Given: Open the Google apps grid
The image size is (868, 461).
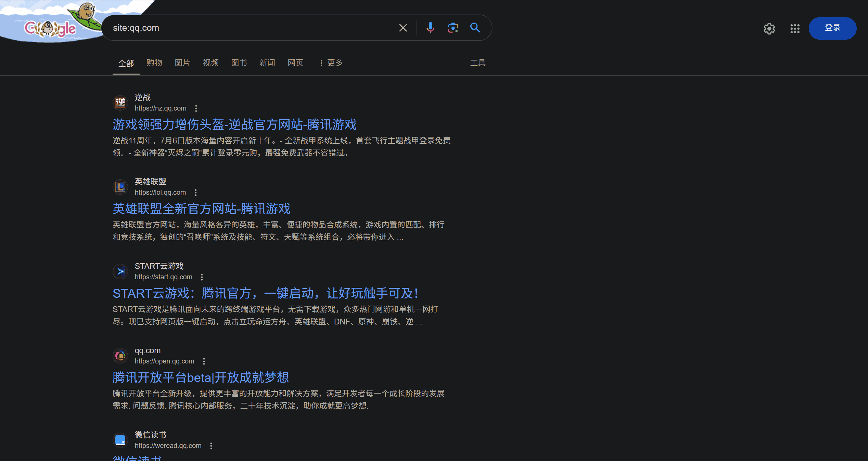Looking at the screenshot, I should [x=795, y=29].
